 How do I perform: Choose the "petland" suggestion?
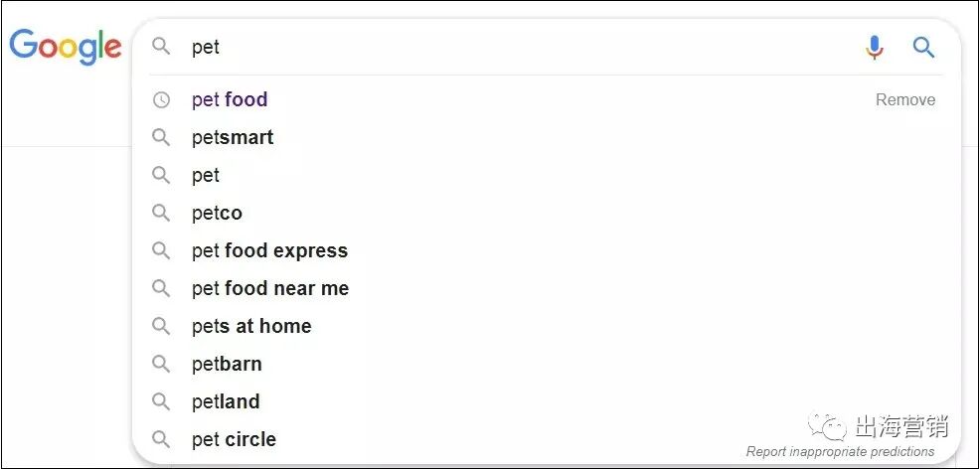[226, 401]
